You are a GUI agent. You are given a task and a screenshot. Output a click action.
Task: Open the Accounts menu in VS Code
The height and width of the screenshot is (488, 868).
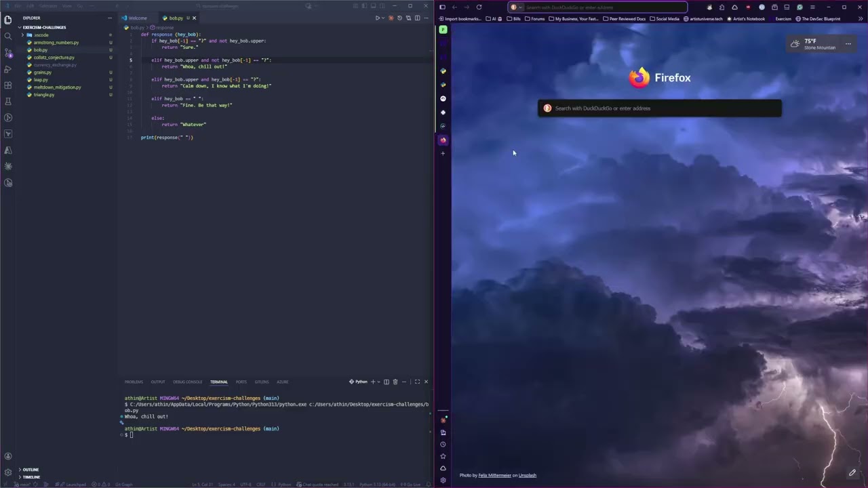click(8, 456)
